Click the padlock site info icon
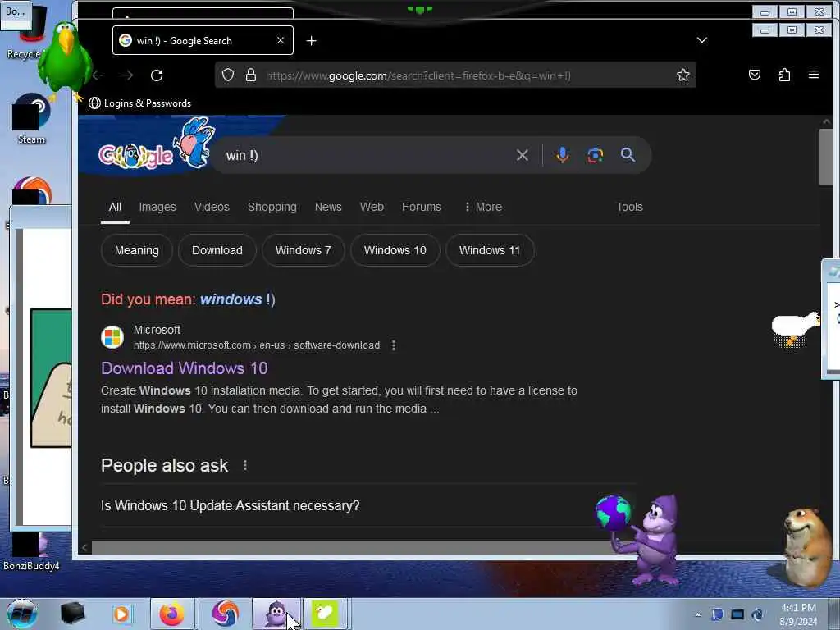The image size is (840, 630). tap(251, 75)
